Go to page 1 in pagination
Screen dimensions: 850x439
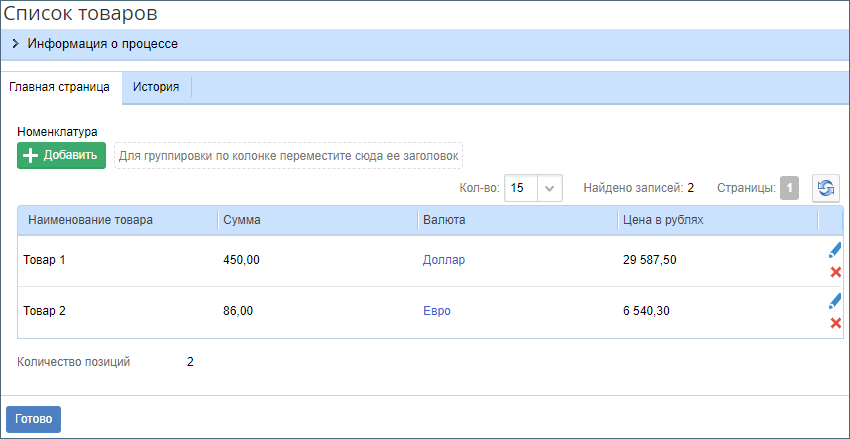click(x=789, y=188)
